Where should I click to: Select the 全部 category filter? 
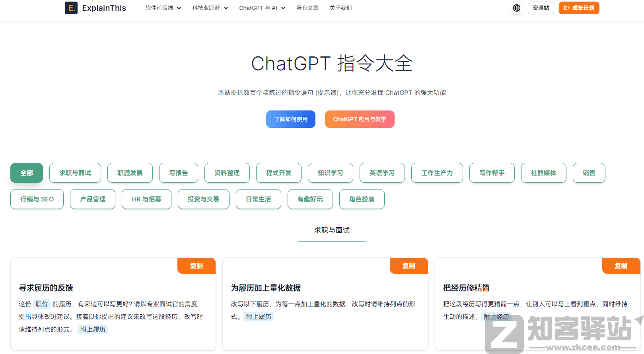27,173
